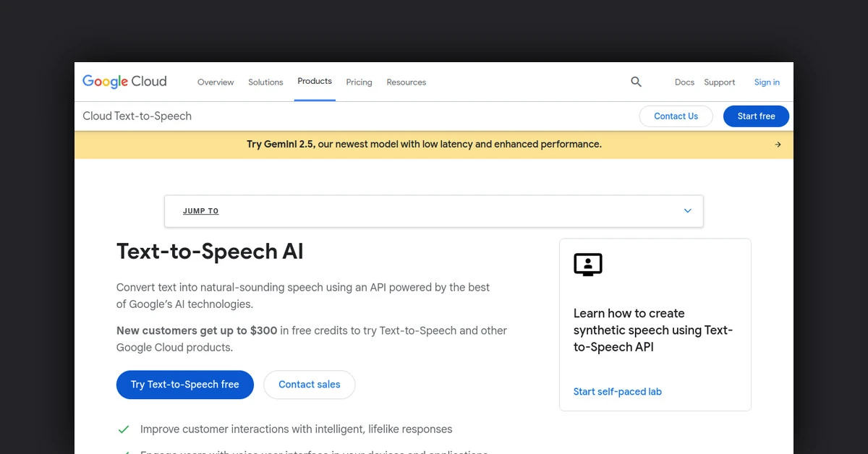This screenshot has width=868, height=454.
Task: Click the green checkmark beside customer interactions
Action: (124, 429)
